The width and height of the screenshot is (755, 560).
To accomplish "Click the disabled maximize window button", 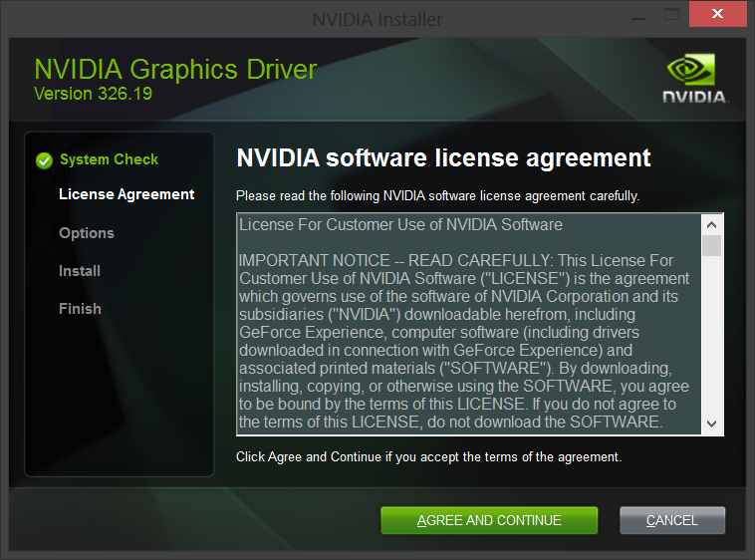I will pyautogui.click(x=671, y=14).
